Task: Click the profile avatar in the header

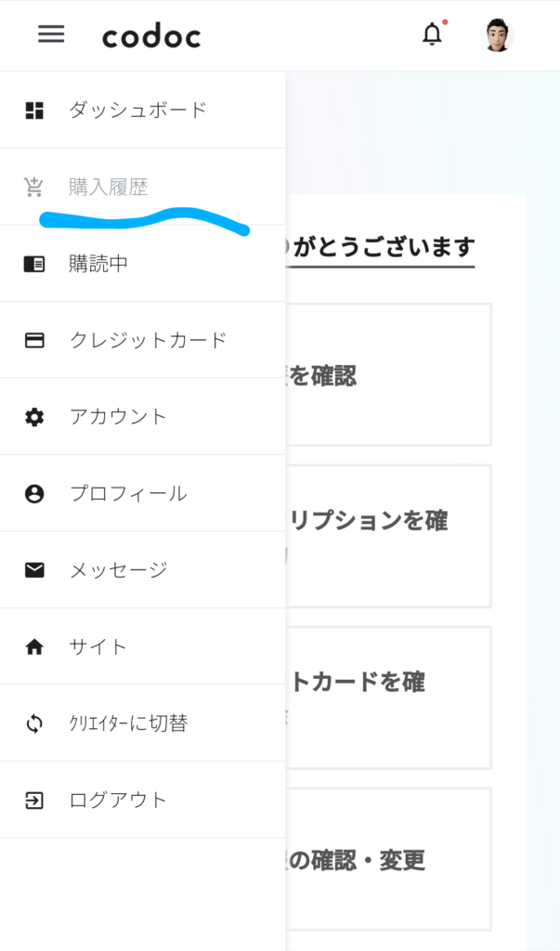Action: [498, 35]
